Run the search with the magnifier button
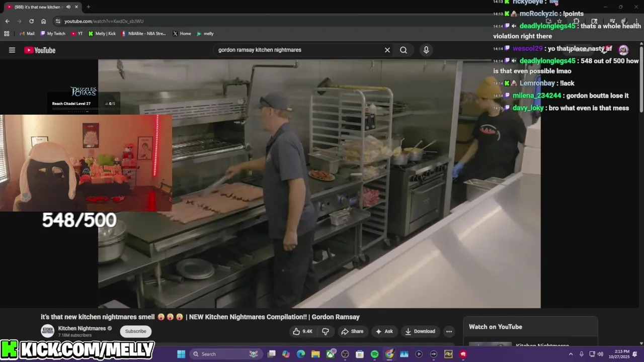Viewport: 644px width, 362px height. click(404, 50)
